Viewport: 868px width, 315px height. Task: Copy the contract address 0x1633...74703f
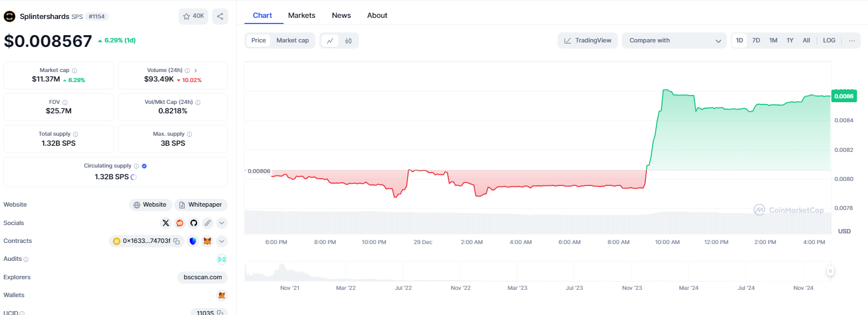pyautogui.click(x=176, y=241)
